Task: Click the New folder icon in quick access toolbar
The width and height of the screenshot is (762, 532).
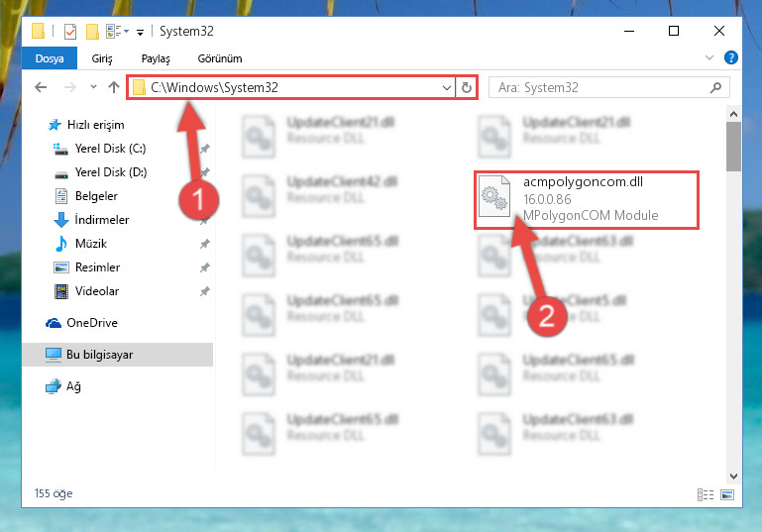Action: pos(92,32)
